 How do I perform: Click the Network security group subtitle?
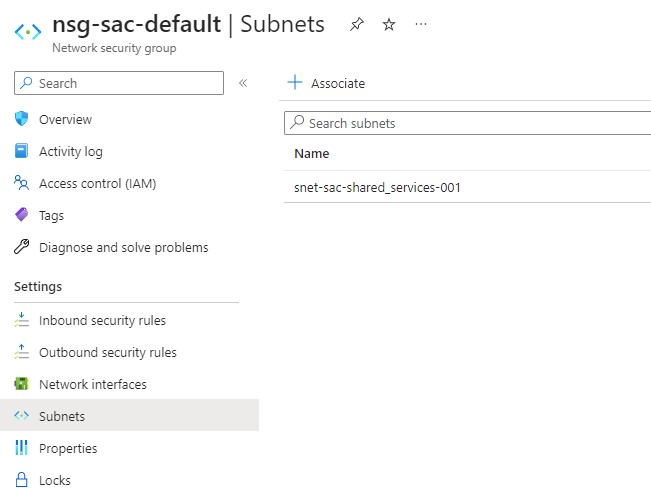click(114, 48)
